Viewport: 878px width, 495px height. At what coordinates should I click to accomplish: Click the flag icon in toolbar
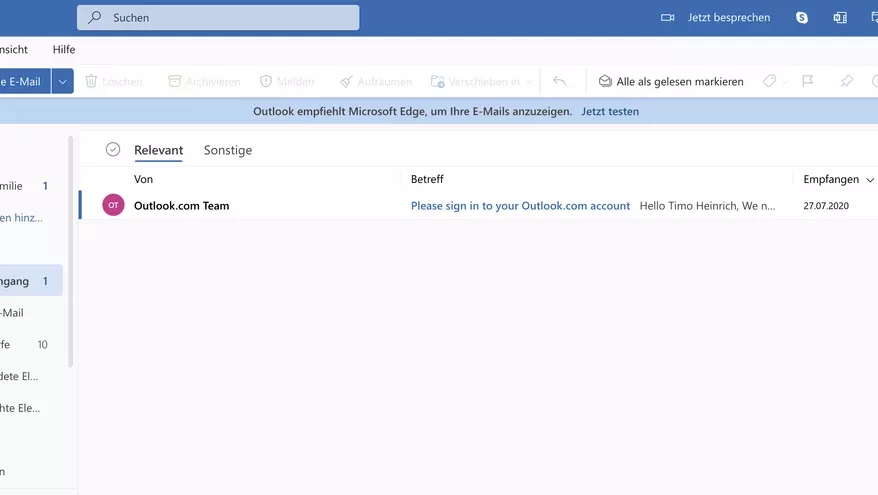(807, 81)
